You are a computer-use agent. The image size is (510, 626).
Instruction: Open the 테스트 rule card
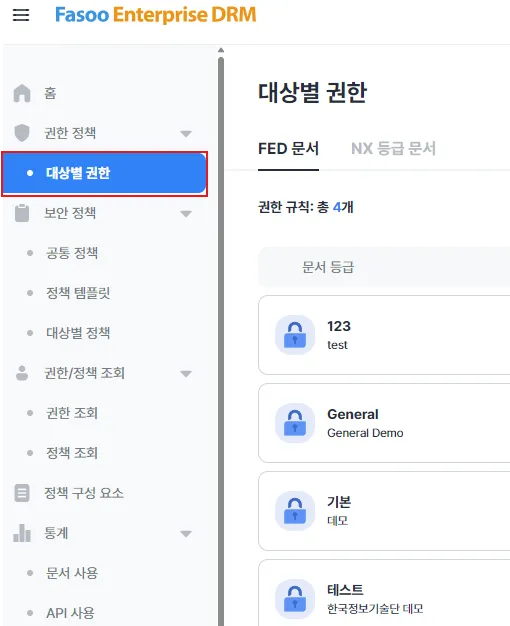[384, 592]
